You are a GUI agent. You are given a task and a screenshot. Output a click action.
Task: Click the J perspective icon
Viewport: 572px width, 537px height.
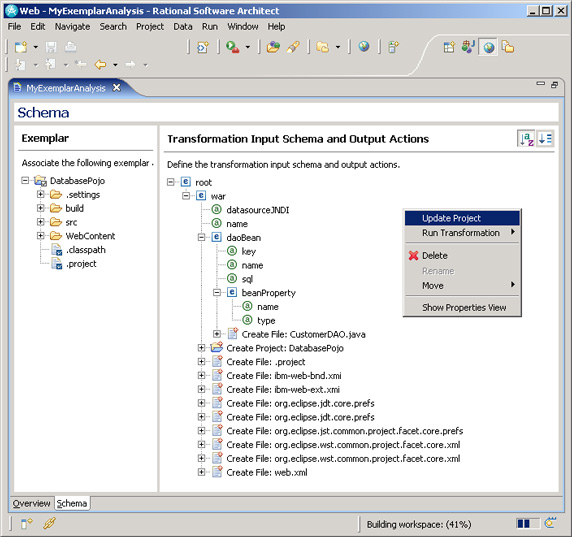point(468,47)
